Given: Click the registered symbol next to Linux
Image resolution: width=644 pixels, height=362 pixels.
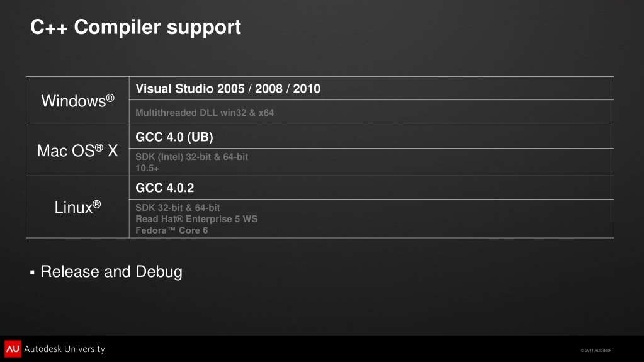Looking at the screenshot, I should [96, 204].
